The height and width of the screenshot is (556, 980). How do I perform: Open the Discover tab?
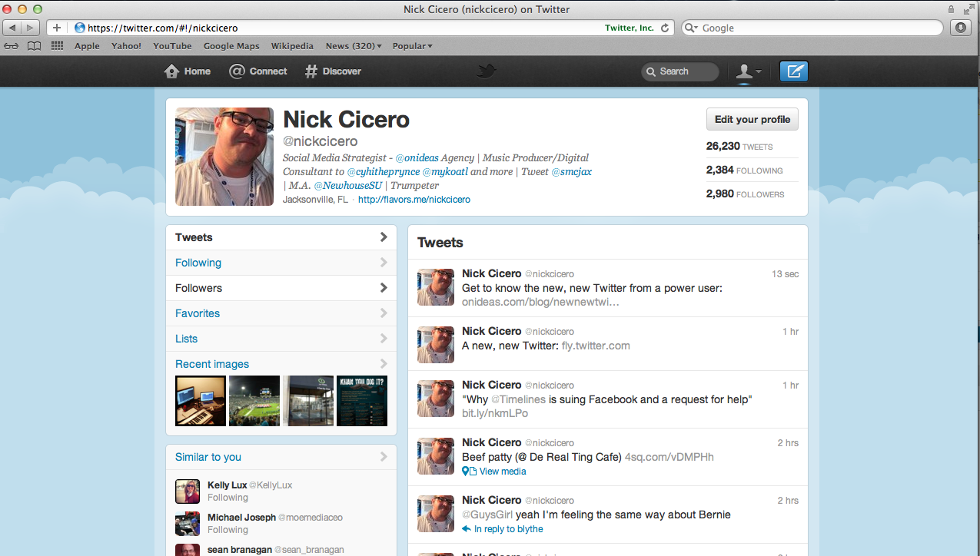(333, 71)
